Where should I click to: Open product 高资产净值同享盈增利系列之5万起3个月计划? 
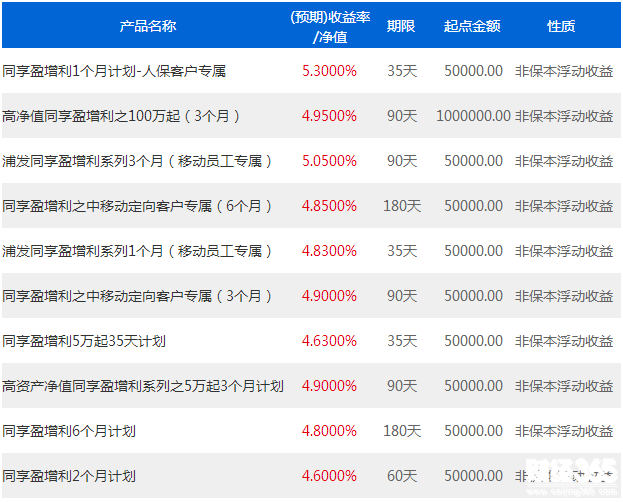(143, 386)
